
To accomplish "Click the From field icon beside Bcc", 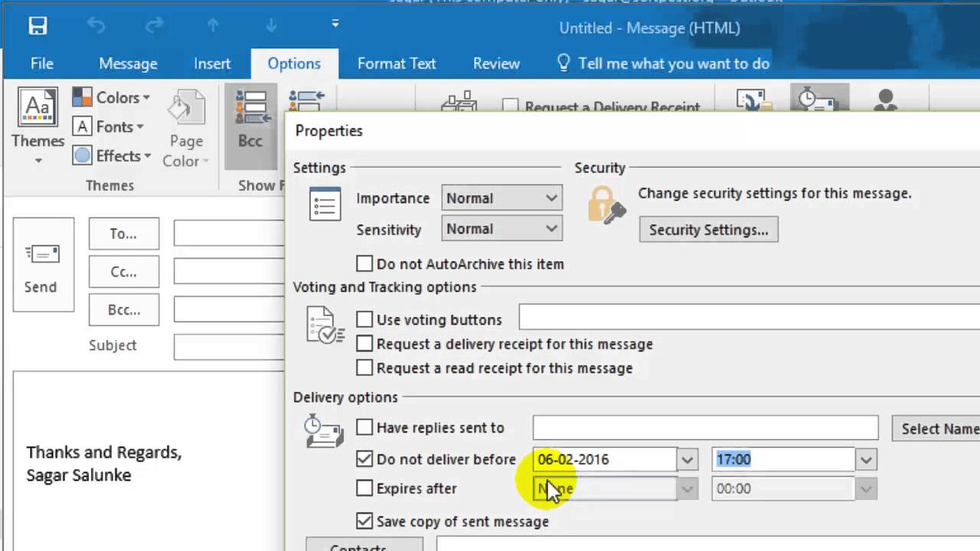I will pos(306,100).
